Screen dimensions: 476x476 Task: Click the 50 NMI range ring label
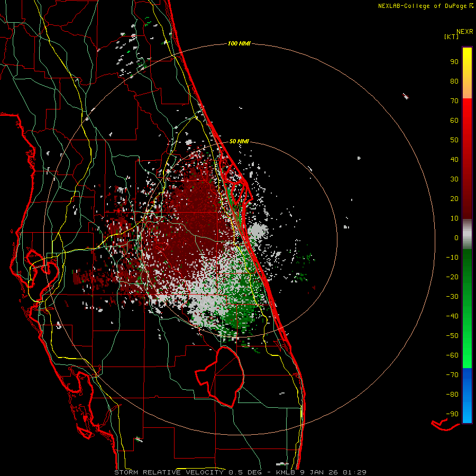[x=239, y=141]
